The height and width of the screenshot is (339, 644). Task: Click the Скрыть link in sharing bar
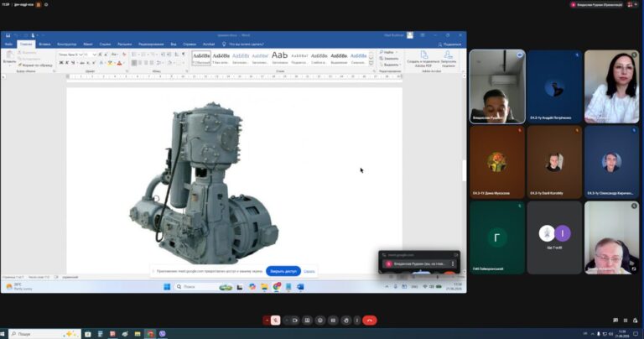(309, 271)
